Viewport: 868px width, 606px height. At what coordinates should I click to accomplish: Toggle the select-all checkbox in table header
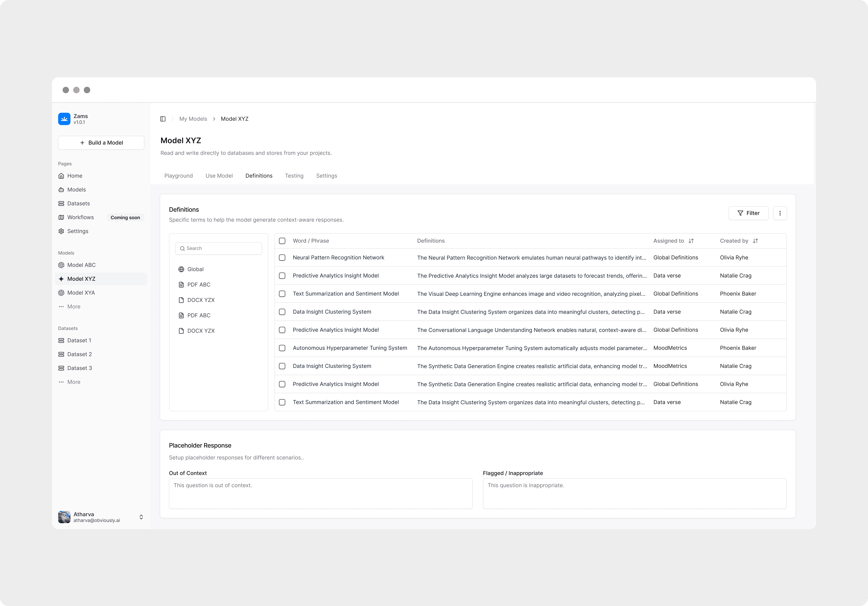click(282, 241)
